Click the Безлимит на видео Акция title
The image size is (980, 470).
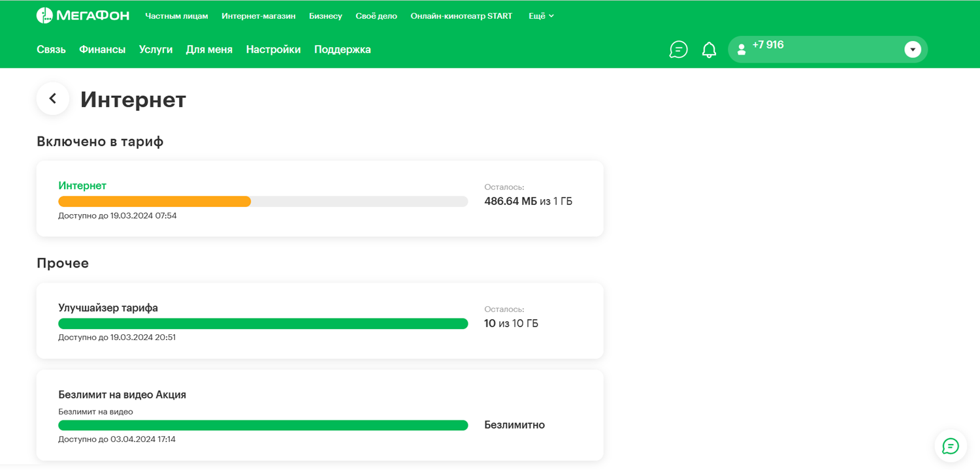pos(122,394)
